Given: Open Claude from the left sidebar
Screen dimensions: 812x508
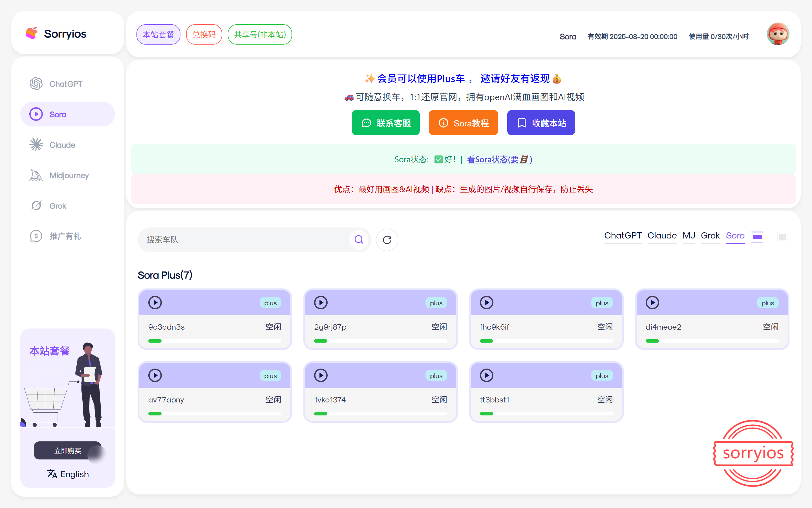Looking at the screenshot, I should point(67,145).
